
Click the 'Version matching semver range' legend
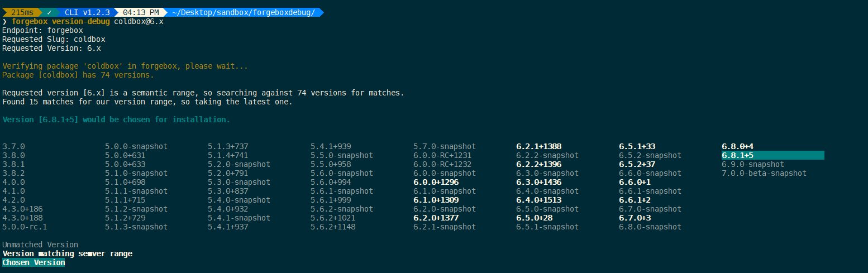67,253
